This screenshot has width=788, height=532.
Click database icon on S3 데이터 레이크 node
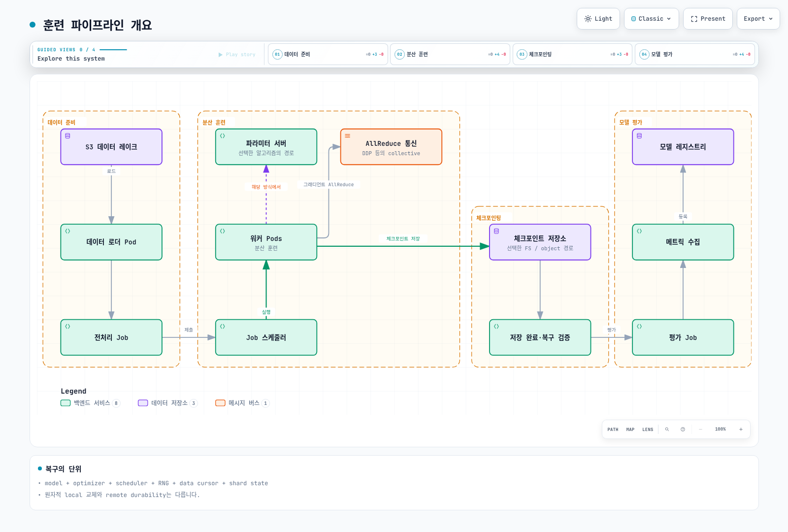(x=67, y=136)
